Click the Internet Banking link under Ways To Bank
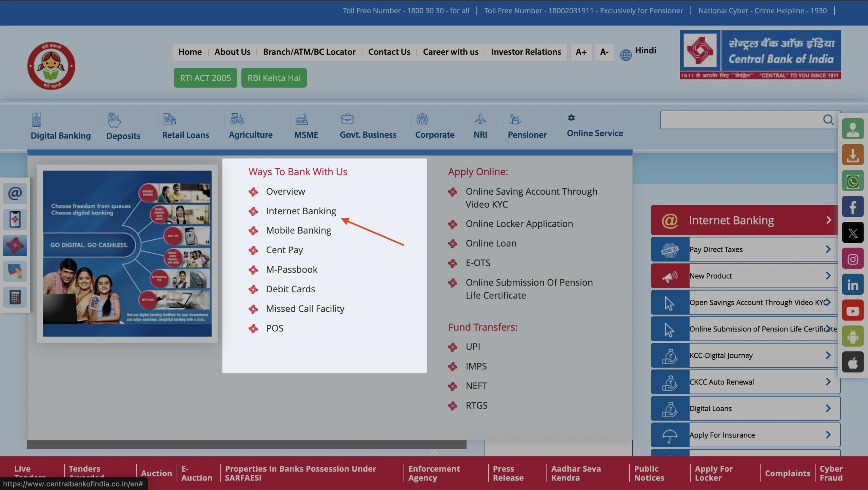 pyautogui.click(x=301, y=211)
